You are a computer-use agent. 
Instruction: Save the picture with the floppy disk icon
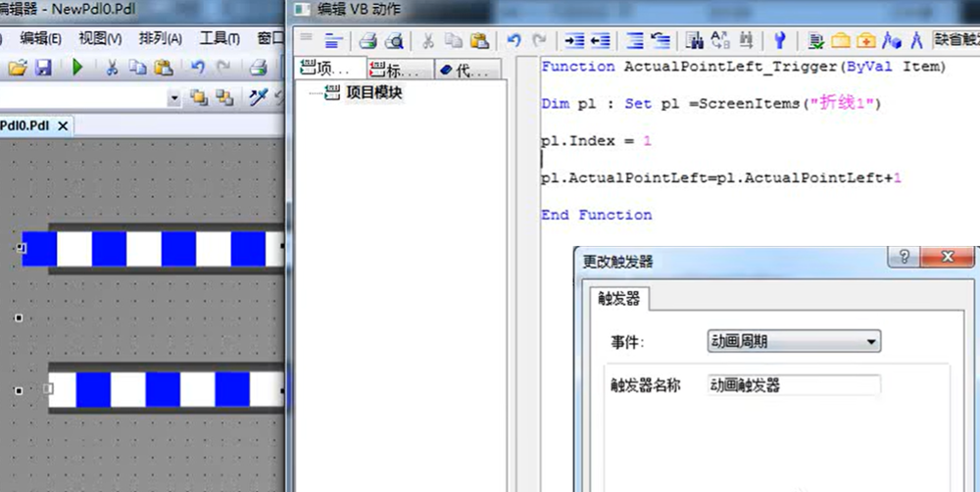coord(43,68)
